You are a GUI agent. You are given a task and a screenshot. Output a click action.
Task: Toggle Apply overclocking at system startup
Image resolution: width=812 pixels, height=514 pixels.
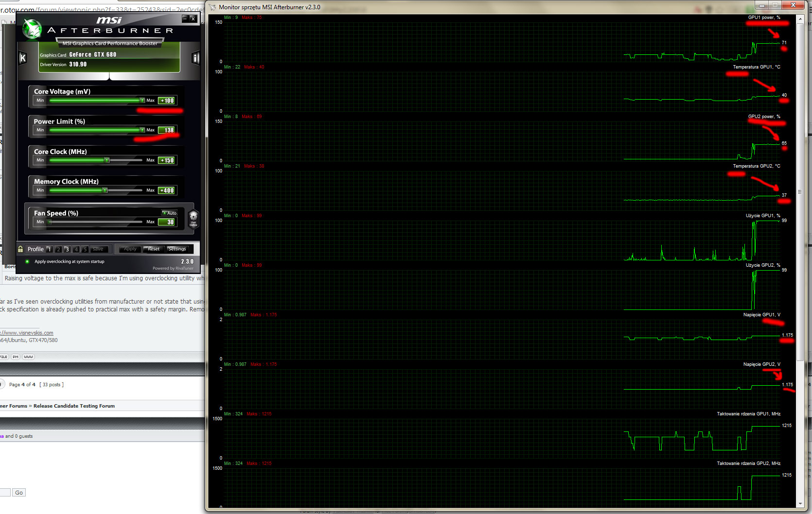27,261
